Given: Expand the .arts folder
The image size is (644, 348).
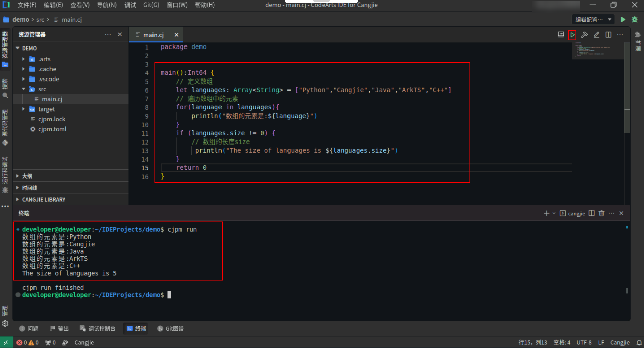Looking at the screenshot, I should click(23, 59).
